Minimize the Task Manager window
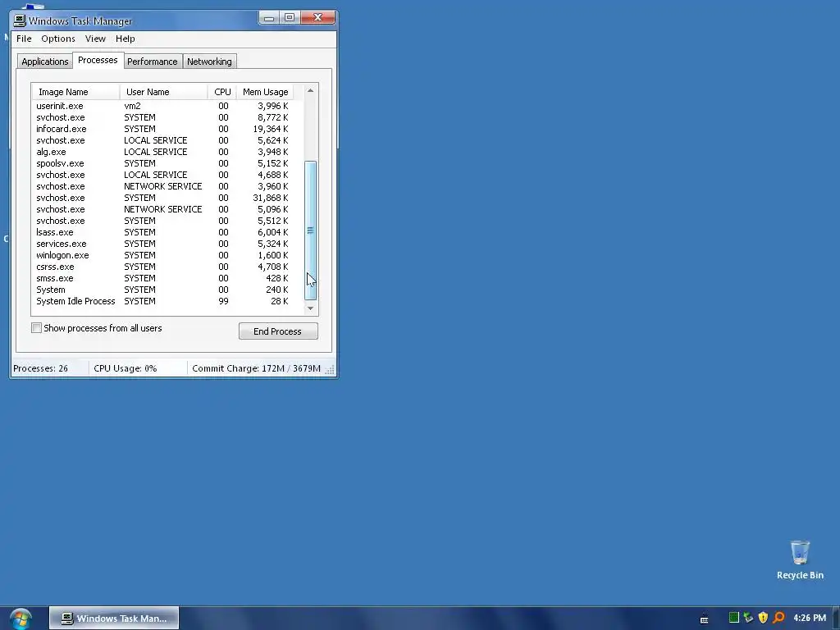The height and width of the screenshot is (630, 840). [x=269, y=18]
